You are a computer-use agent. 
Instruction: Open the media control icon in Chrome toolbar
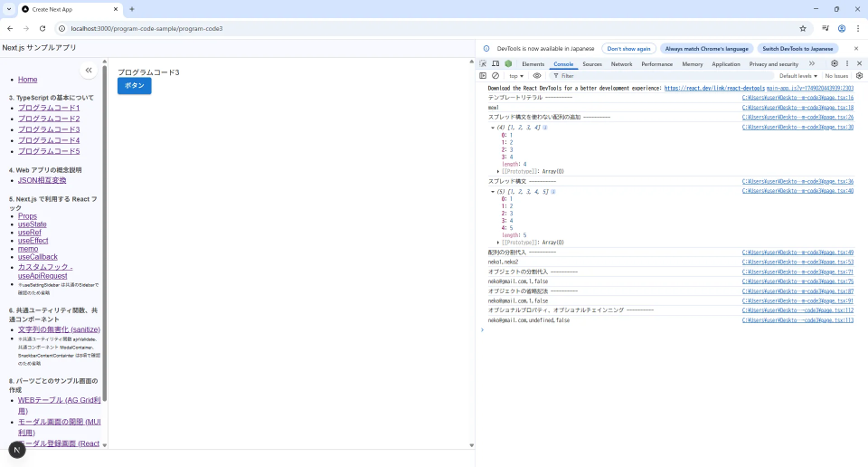point(826,28)
